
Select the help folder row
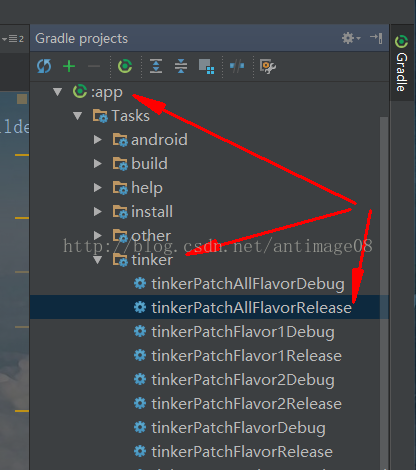click(x=209, y=188)
